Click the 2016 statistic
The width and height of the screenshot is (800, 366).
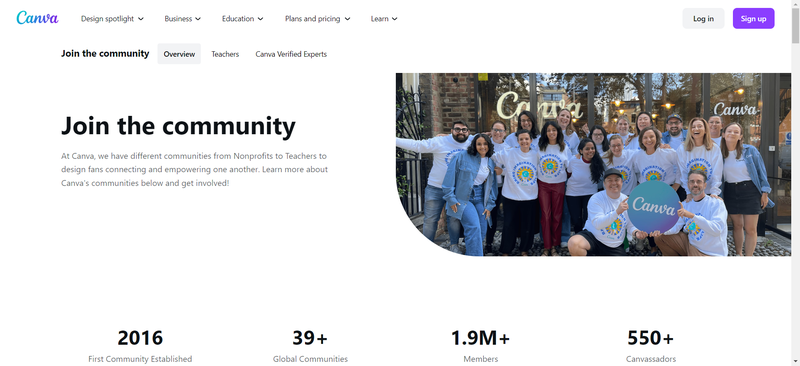[140, 337]
